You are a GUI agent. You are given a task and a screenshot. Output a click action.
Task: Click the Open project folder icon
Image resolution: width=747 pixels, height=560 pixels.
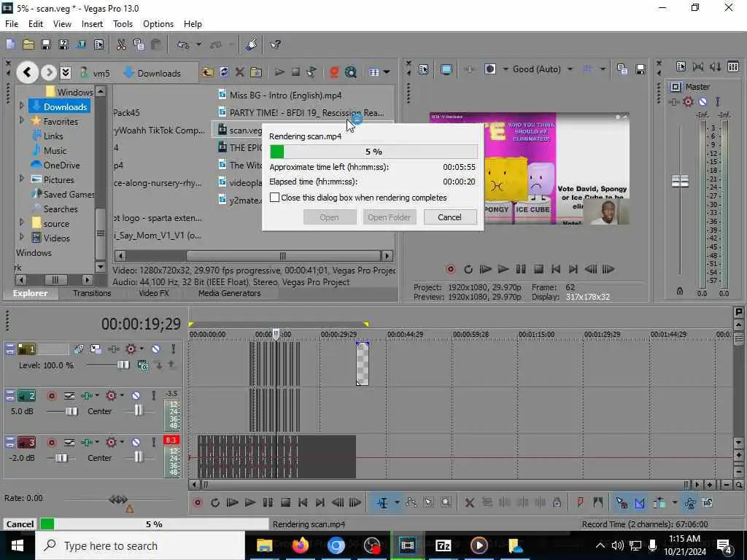(28, 44)
